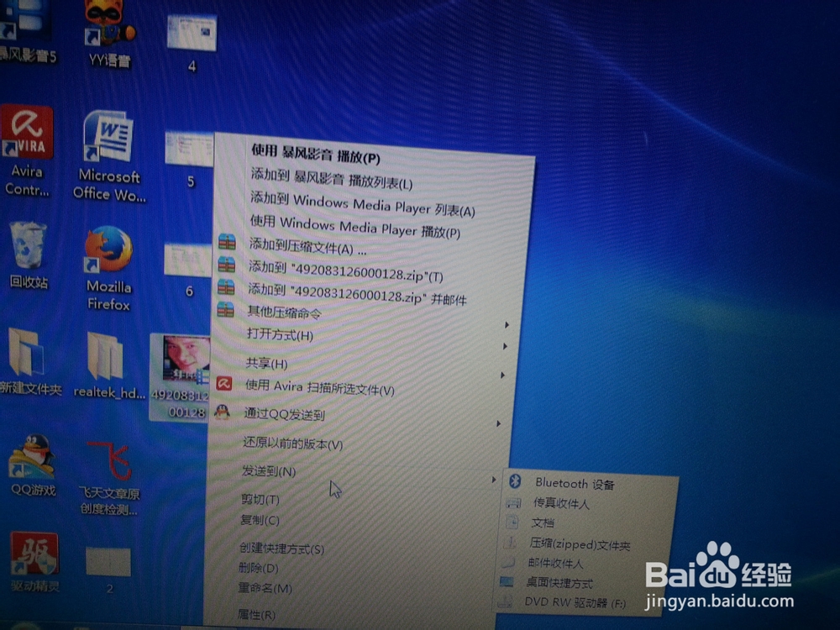Send to DVD RW 驱动器 (F:)
The width and height of the screenshot is (840, 630).
[x=575, y=602]
